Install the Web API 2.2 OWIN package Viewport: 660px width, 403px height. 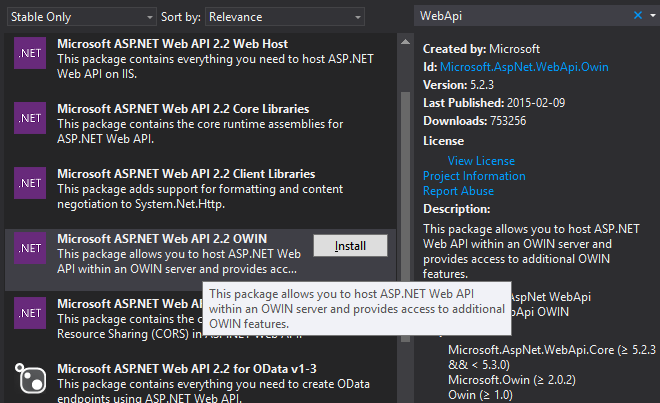(x=350, y=246)
